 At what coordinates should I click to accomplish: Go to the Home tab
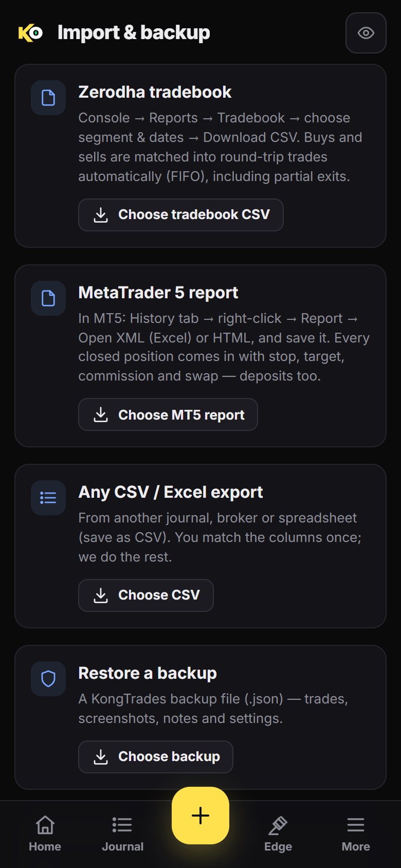pyautogui.click(x=45, y=834)
